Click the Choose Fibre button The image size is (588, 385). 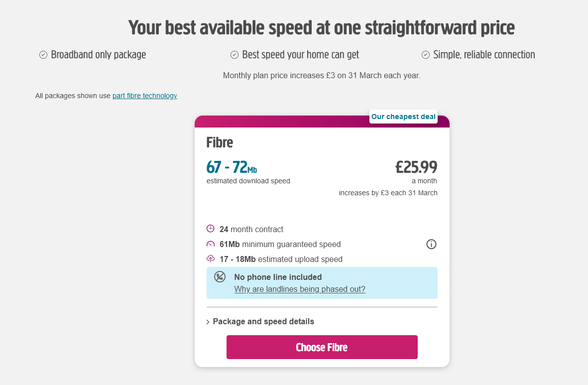(x=322, y=347)
